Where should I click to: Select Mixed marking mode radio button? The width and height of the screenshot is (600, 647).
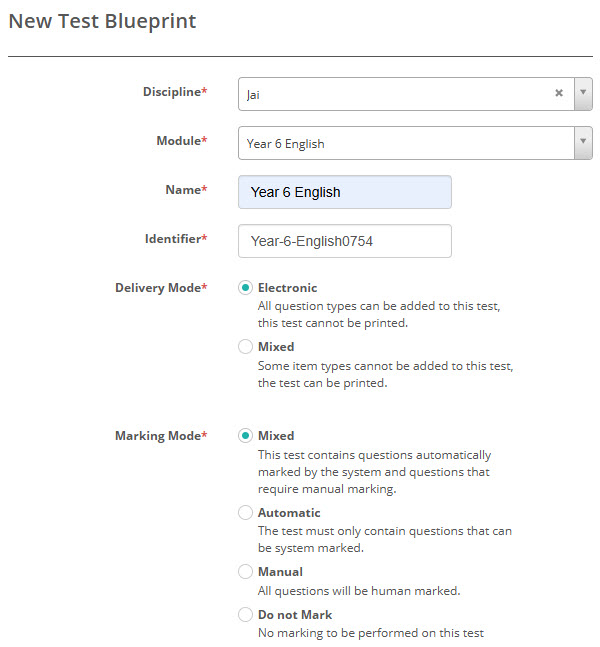point(245,436)
